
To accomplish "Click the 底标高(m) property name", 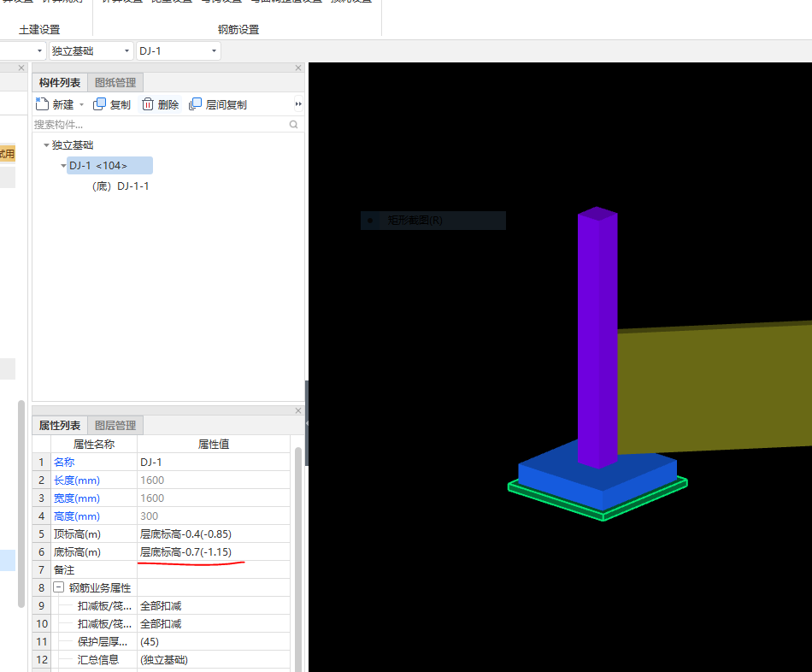I will coord(77,551).
